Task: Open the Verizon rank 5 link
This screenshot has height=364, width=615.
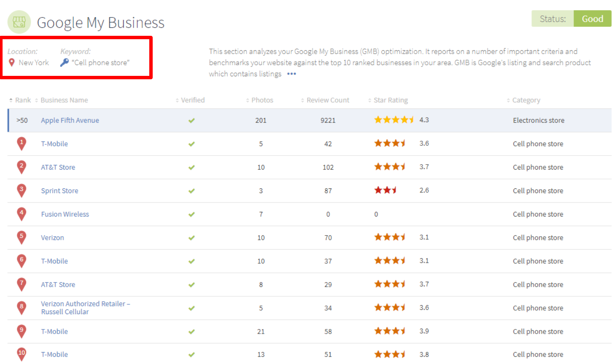Action: click(x=52, y=237)
